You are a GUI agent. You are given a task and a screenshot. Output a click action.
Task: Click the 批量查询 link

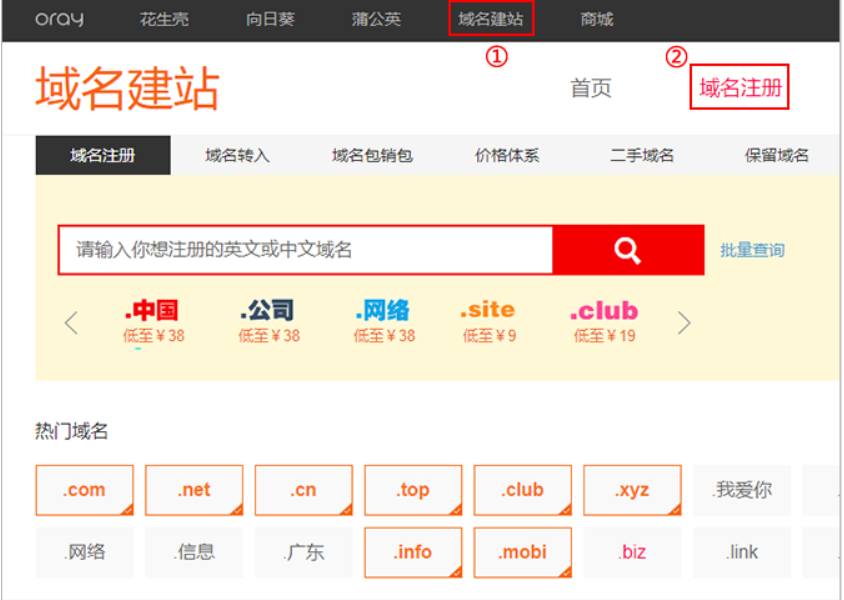(752, 250)
